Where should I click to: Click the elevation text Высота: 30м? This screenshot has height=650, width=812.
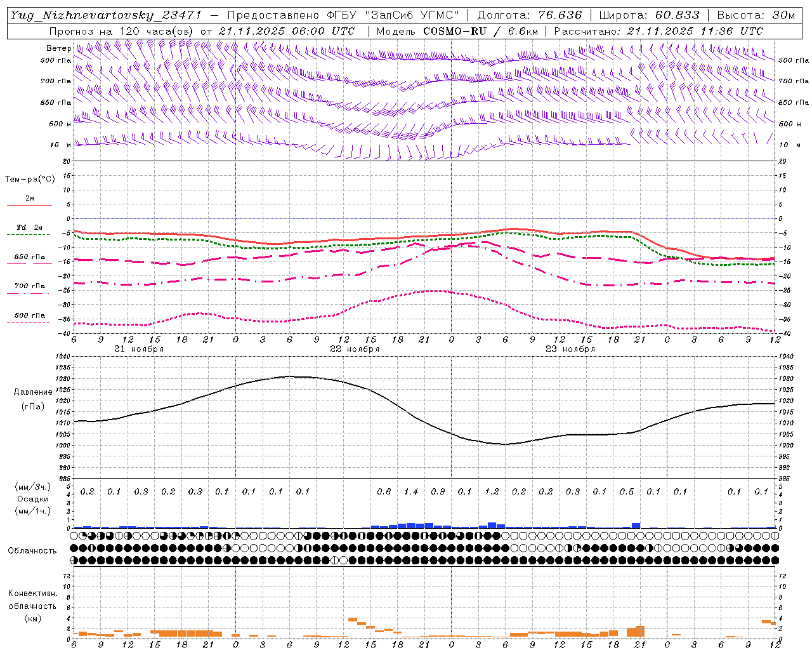756,15
